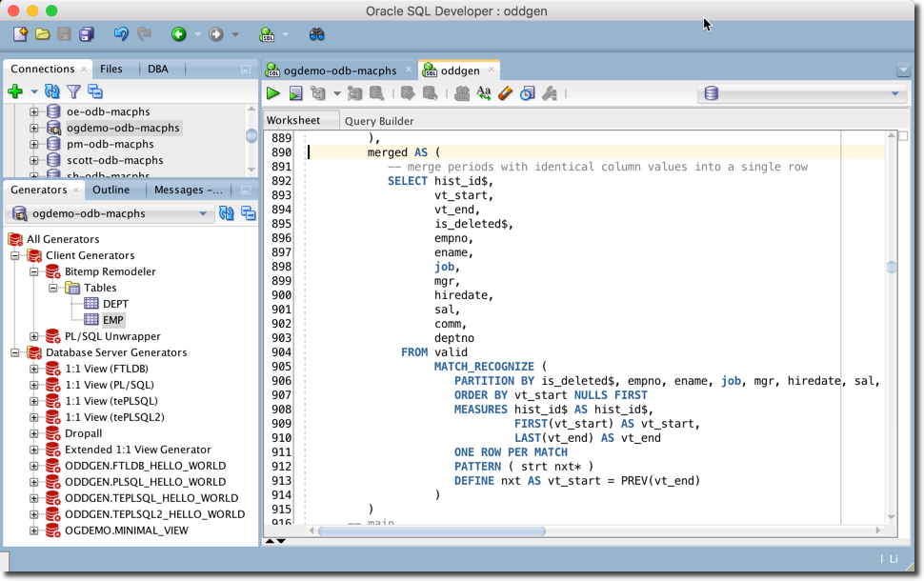This screenshot has height=581, width=924.
Task: Apply filter in Connections panel
Action: pyautogui.click(x=73, y=91)
